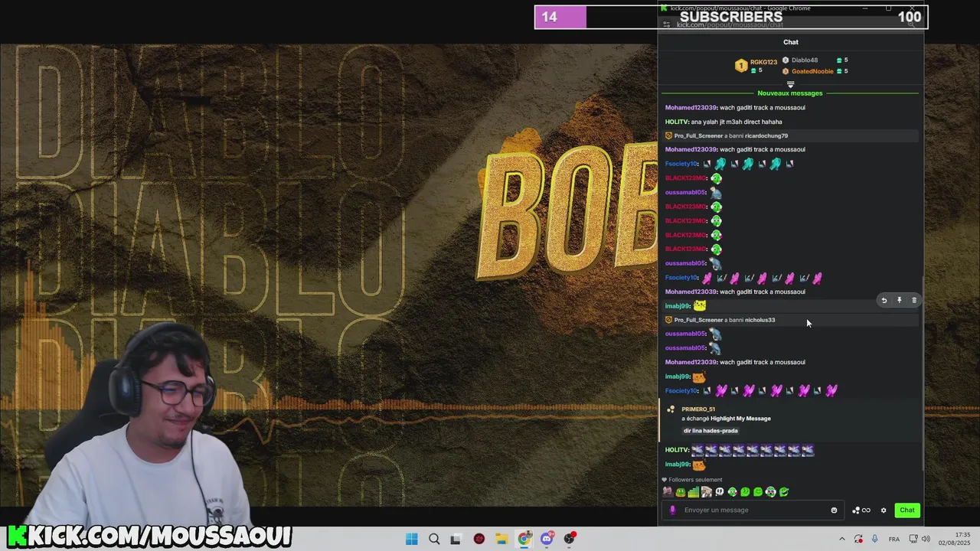Delete the hovered chat message
980x551 pixels.
[x=914, y=301]
